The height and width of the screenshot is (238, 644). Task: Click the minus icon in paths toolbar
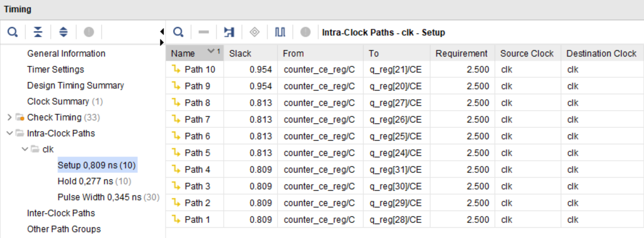click(x=204, y=32)
